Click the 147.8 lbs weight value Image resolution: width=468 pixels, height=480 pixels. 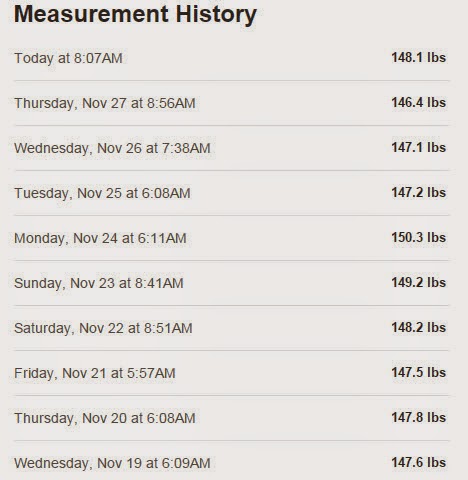tap(418, 417)
